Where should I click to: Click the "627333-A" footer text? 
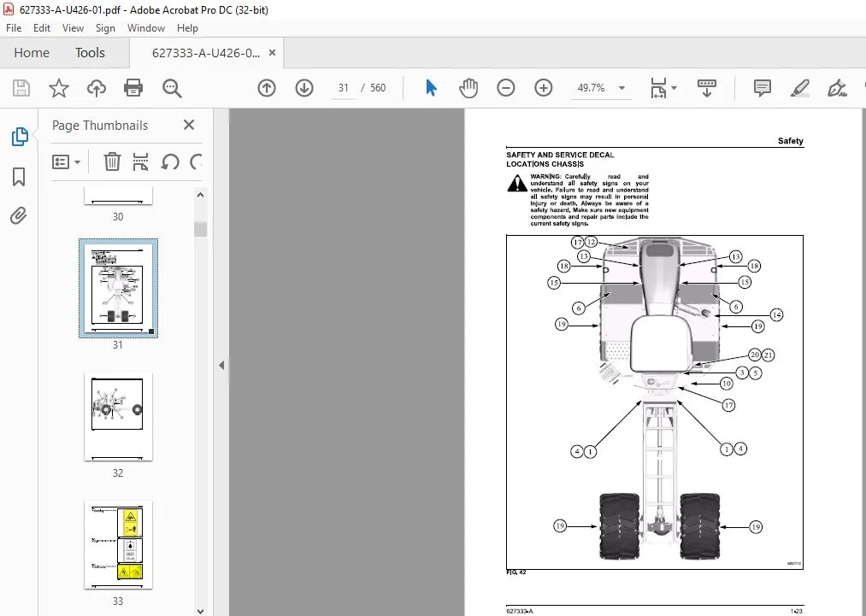click(x=519, y=611)
